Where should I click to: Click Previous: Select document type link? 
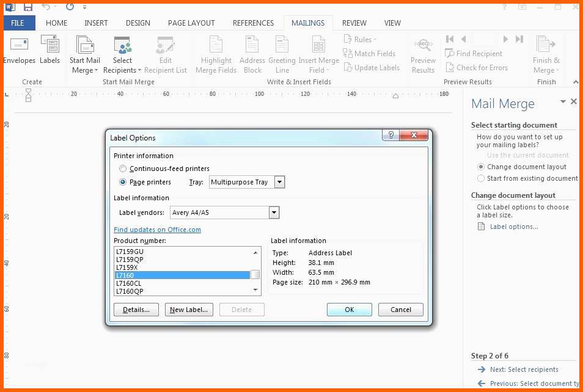coord(535,383)
